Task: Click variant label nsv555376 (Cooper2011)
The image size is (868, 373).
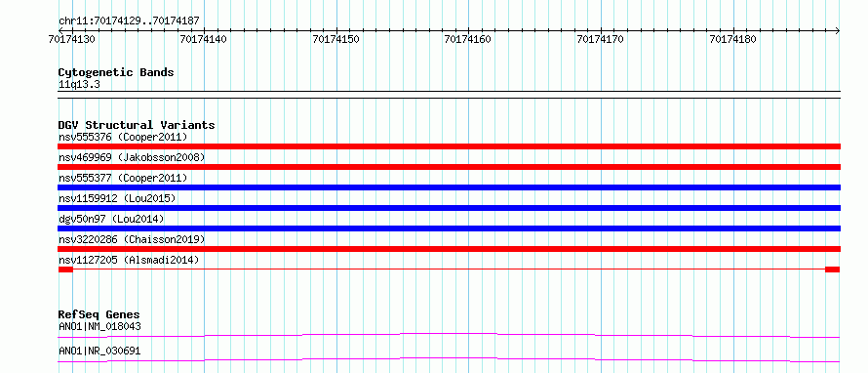Action: point(123,137)
